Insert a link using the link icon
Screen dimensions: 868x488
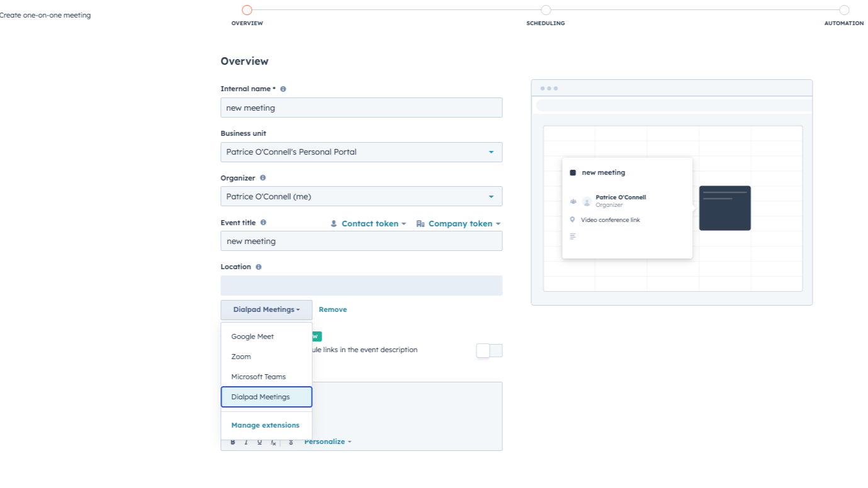tap(291, 442)
